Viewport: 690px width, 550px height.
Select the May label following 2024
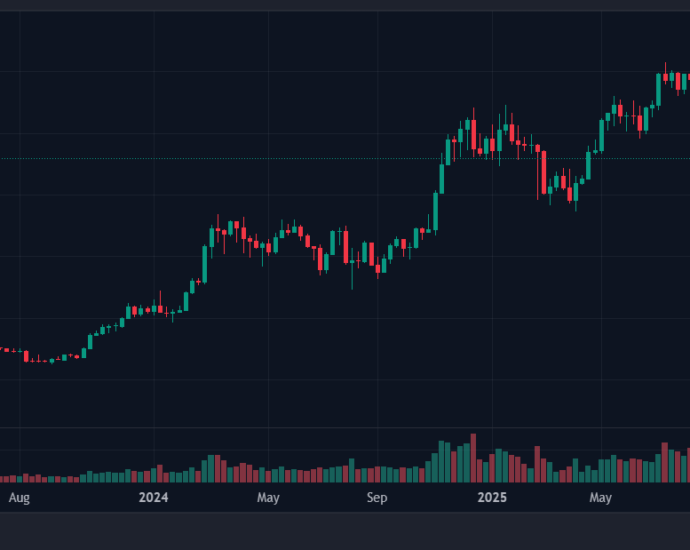(x=267, y=497)
